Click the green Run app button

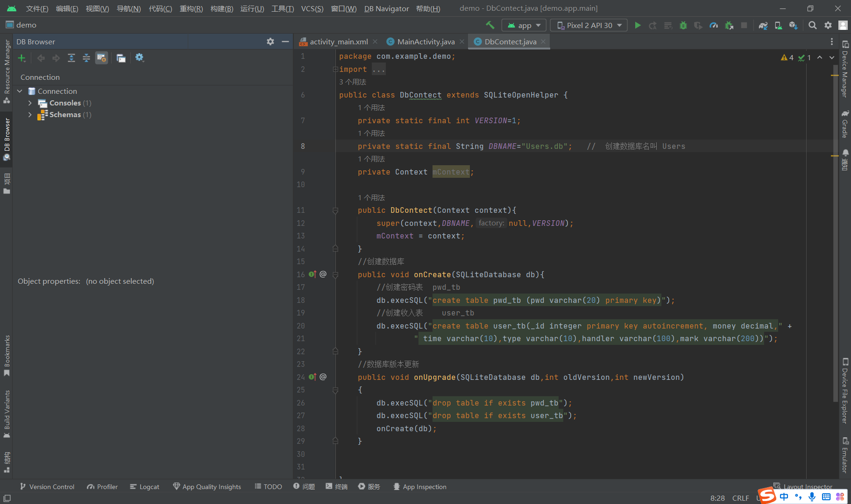(638, 25)
